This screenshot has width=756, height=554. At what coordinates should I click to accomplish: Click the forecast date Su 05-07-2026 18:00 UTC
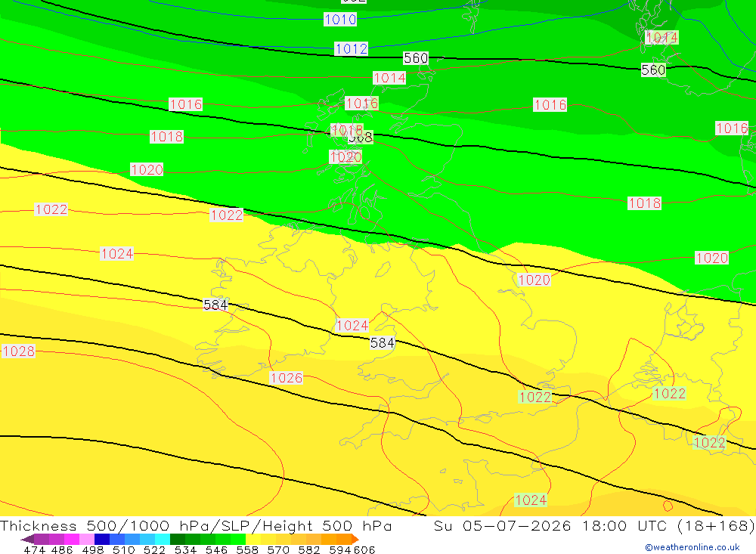(550, 525)
